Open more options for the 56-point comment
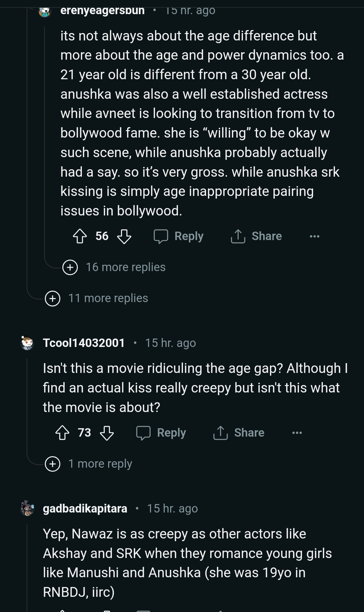The height and width of the screenshot is (612, 364). click(x=314, y=236)
